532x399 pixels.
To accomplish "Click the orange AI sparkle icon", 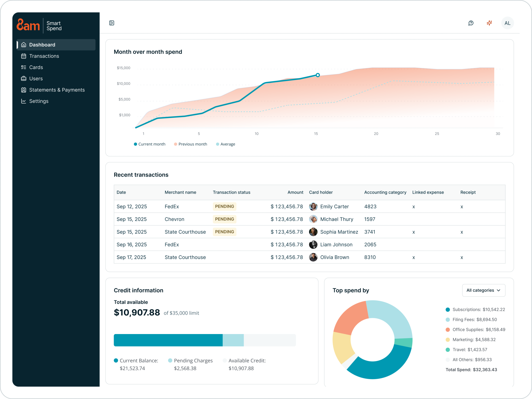I will [489, 23].
